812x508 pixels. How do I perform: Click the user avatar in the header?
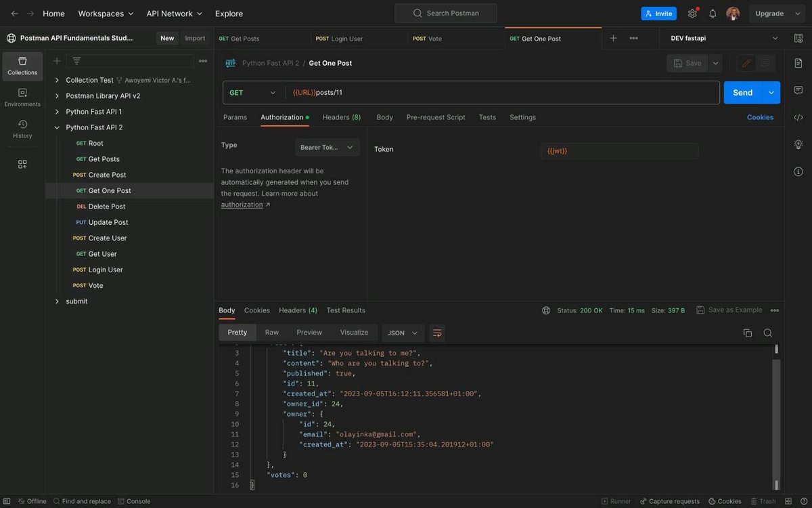[733, 14]
